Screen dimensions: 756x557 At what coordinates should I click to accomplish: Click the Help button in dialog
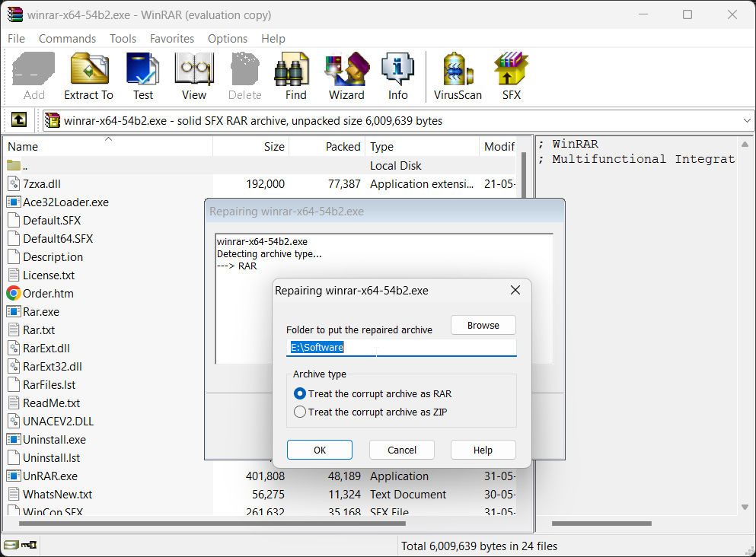(483, 450)
